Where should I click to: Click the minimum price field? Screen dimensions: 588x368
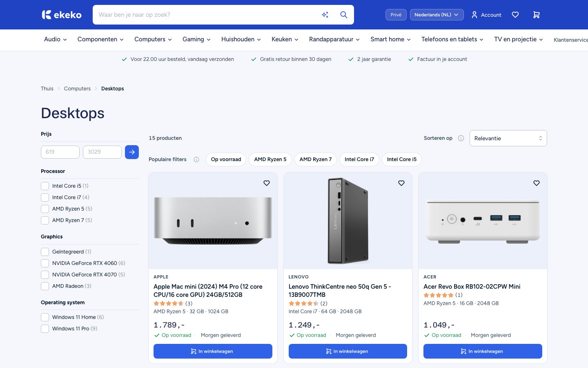coord(60,152)
